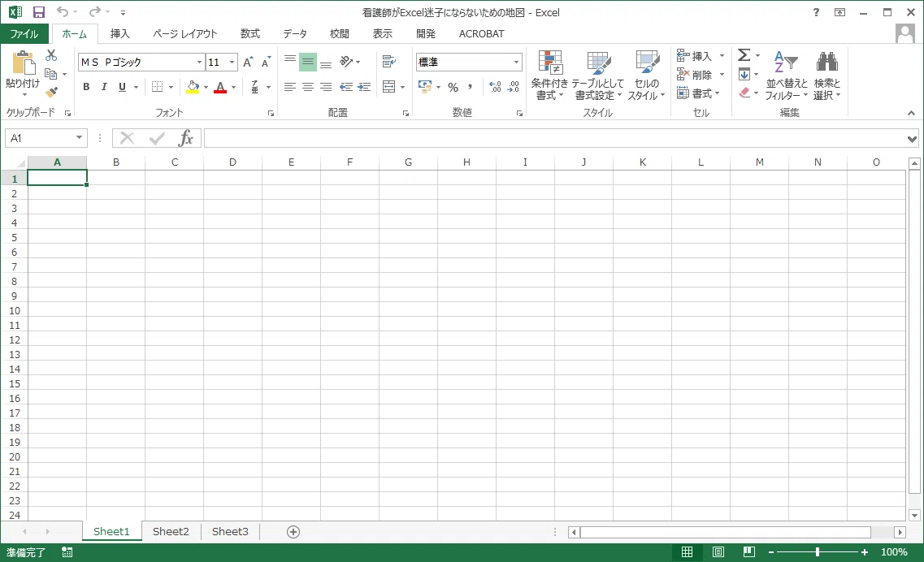
Task: Click the Increase Decimal icon
Action: coord(496,87)
